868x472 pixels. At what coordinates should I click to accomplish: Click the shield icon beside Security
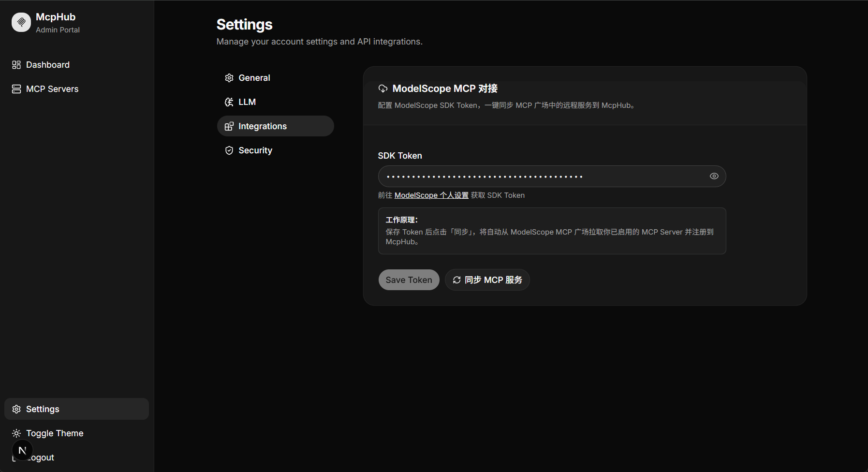click(229, 150)
